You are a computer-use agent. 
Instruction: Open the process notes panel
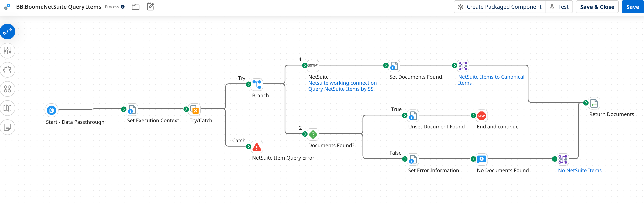[x=7, y=127]
